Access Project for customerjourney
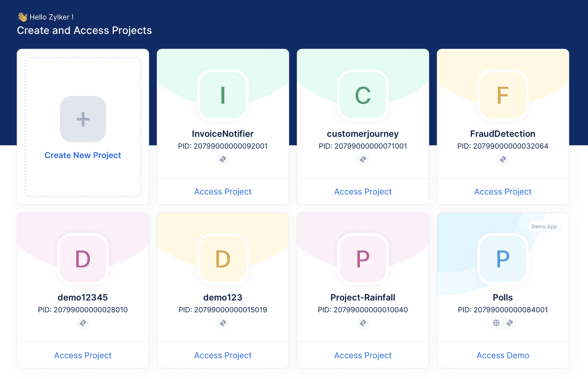The height and width of the screenshot is (379, 588). [363, 192]
